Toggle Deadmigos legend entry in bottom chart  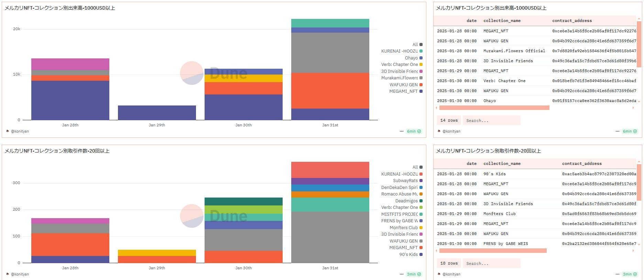point(409,201)
